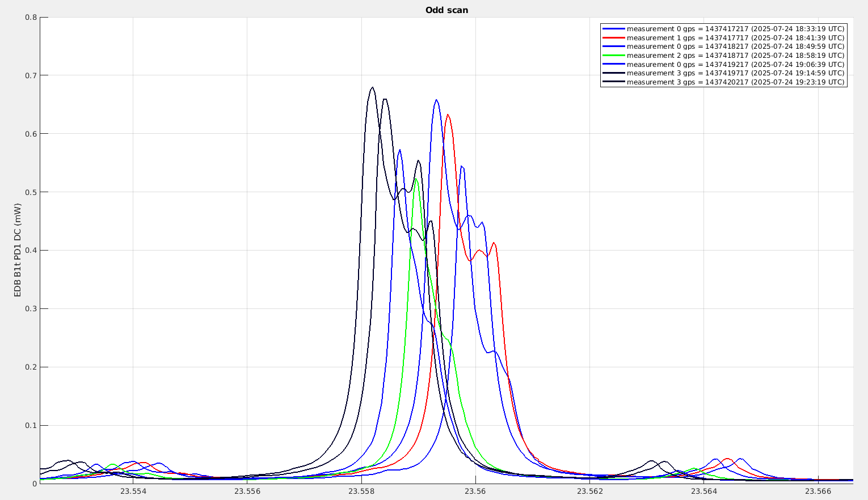This screenshot has width=868, height=500.
Task: Click x-axis tick label 23.566
Action: click(818, 491)
